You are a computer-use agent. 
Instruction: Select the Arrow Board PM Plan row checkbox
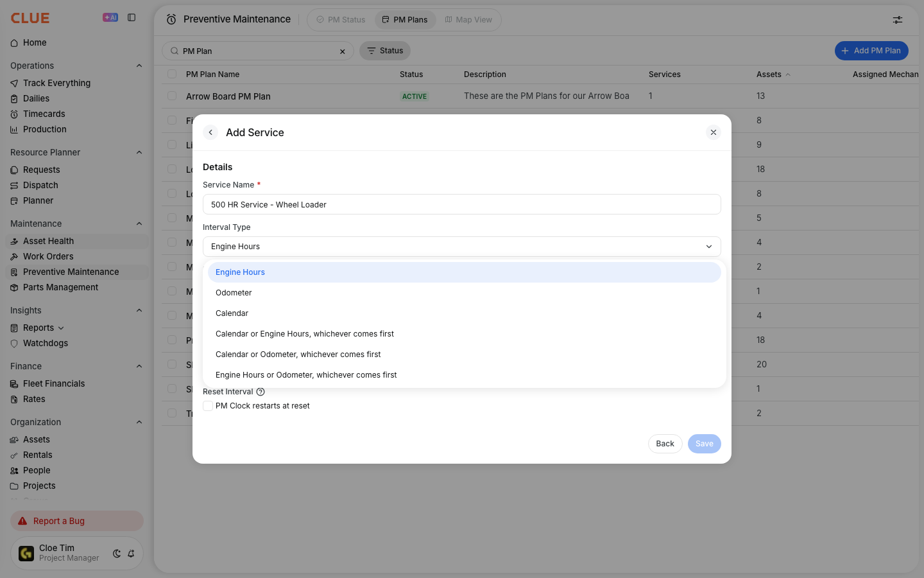[172, 96]
